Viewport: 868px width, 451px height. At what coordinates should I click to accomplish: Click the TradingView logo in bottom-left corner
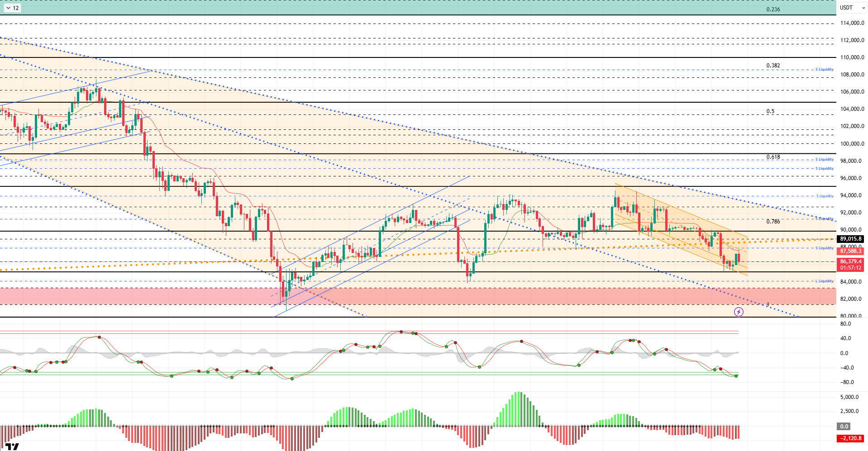coord(13,446)
